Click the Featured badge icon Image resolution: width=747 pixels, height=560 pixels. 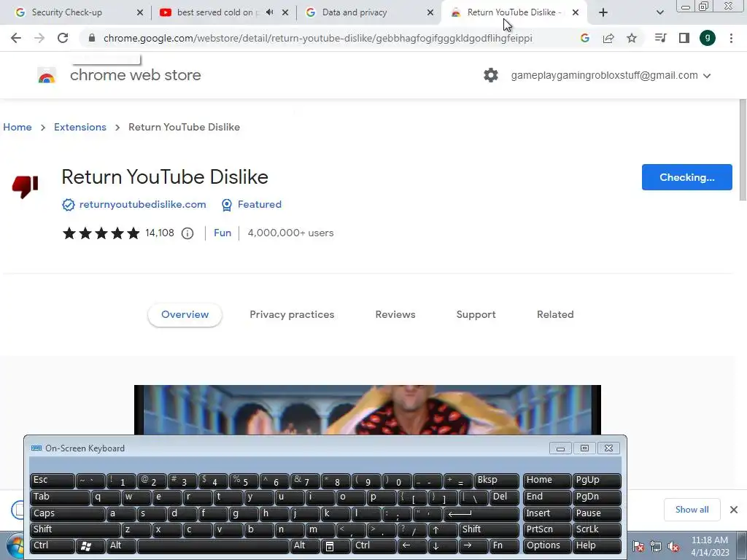pyautogui.click(x=227, y=205)
